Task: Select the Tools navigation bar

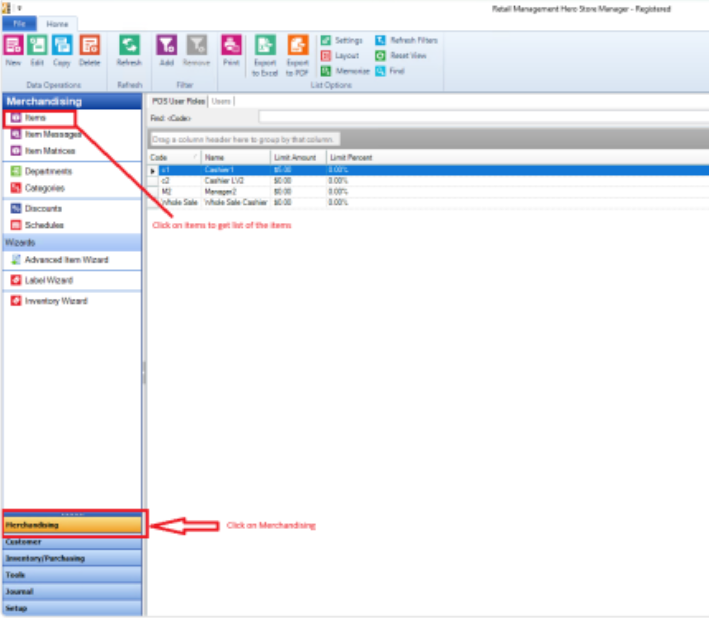Action: (72, 575)
